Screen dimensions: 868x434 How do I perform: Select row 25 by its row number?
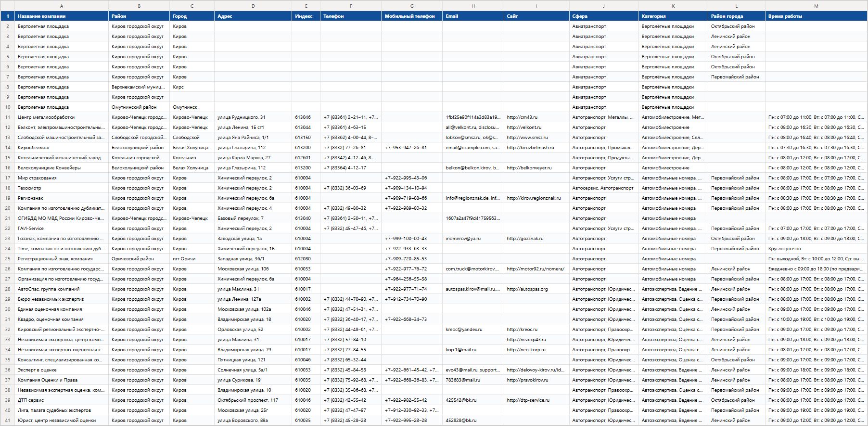(8, 259)
